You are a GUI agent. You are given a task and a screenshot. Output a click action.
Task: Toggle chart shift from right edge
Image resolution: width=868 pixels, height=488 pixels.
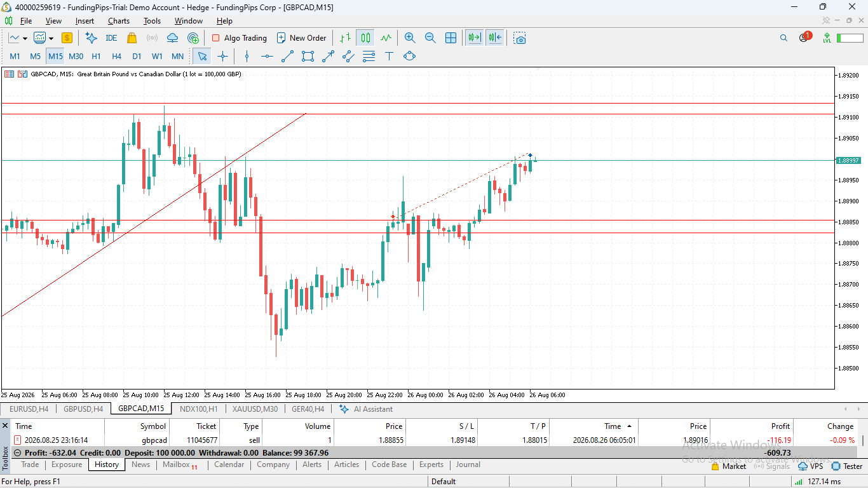tap(495, 38)
